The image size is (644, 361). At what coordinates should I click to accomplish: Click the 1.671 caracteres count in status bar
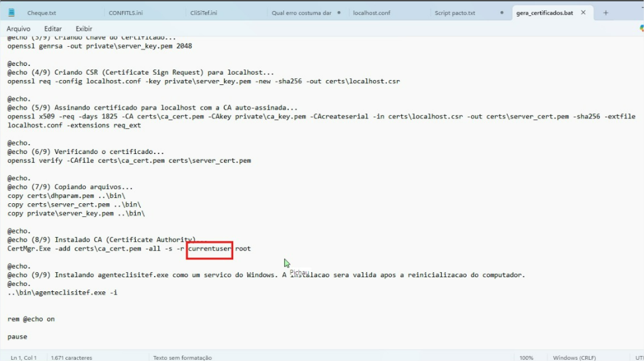[72, 357]
